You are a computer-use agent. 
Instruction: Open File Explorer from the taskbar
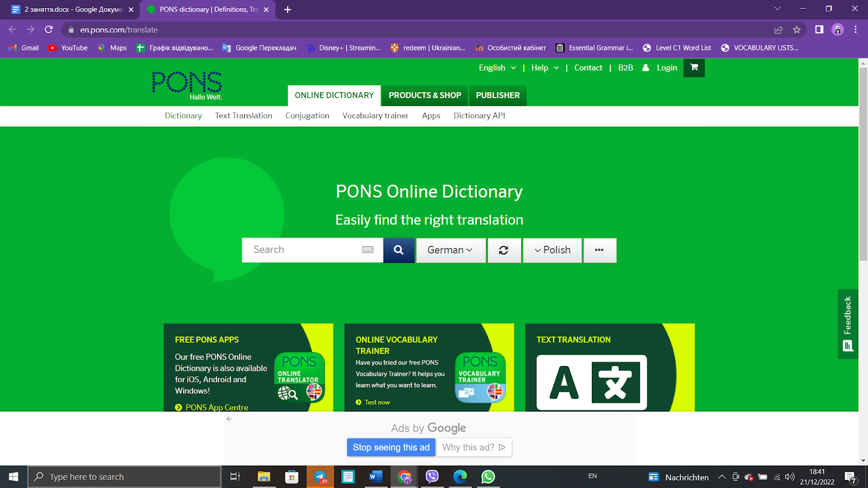[264, 477]
